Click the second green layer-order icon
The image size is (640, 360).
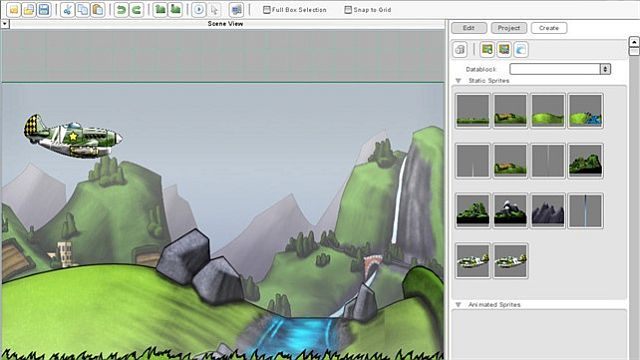click(x=175, y=9)
